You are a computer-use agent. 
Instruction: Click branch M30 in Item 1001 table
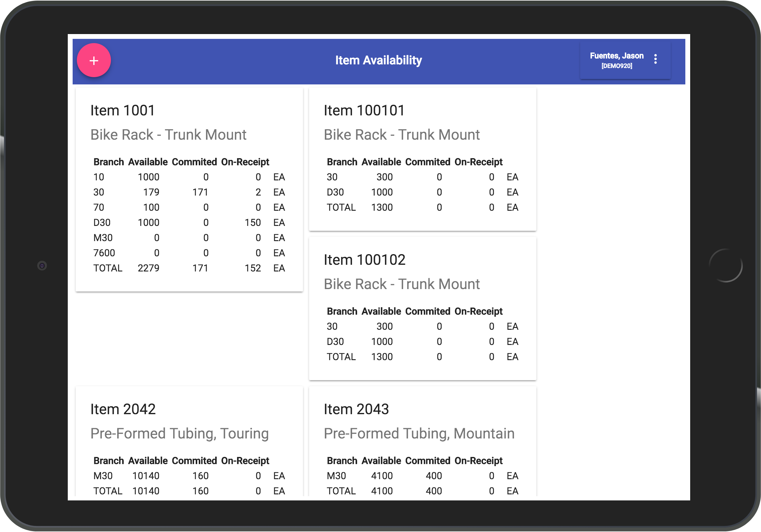[103, 238]
